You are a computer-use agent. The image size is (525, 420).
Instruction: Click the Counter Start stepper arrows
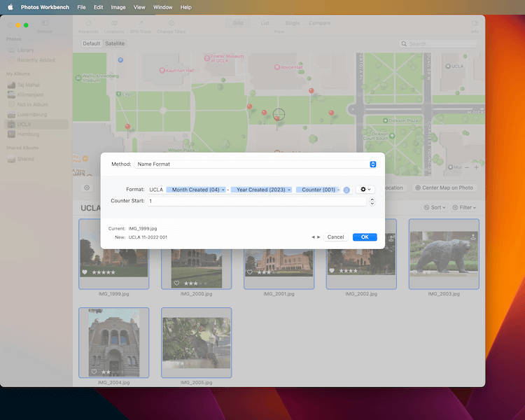pyautogui.click(x=372, y=202)
